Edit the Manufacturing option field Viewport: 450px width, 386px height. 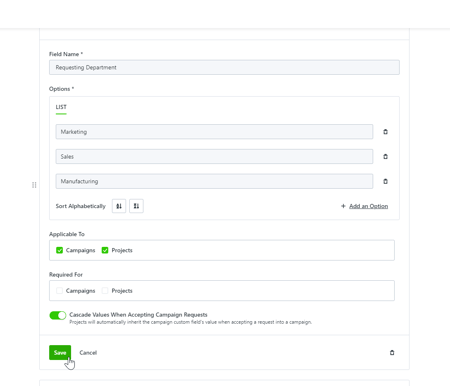point(214,181)
